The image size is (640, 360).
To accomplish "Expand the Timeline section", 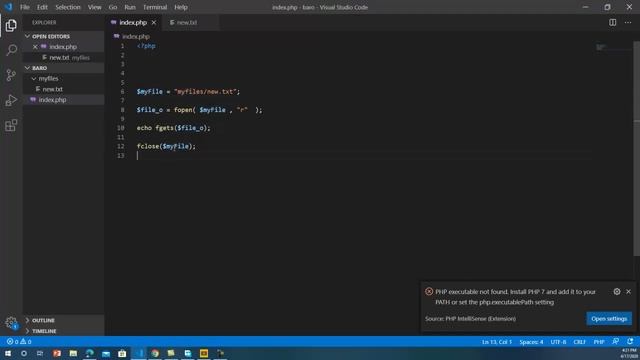I will coord(27,331).
